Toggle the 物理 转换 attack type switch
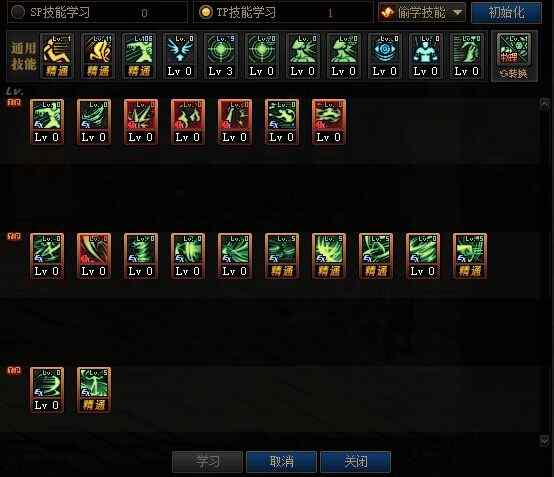 [x=514, y=57]
